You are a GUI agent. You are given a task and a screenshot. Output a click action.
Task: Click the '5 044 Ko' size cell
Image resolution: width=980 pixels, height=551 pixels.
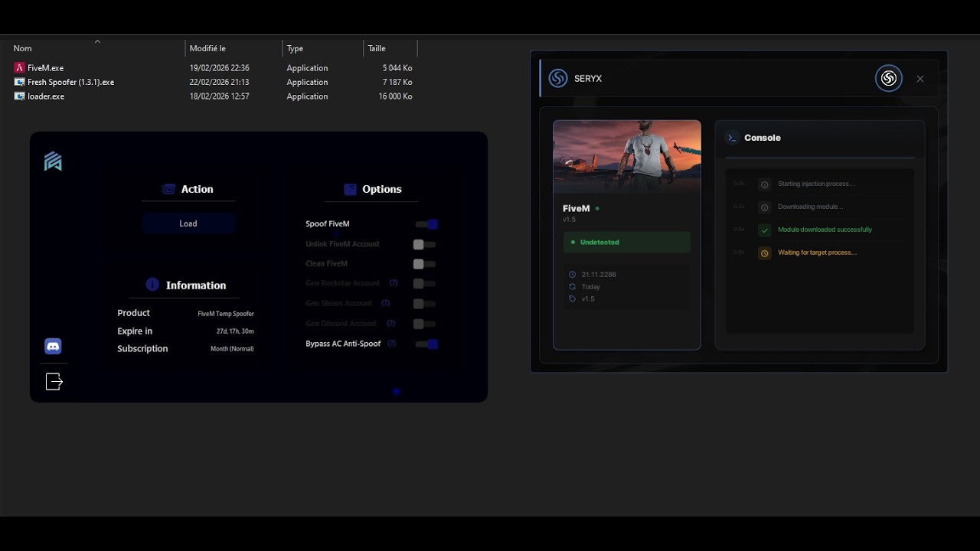pyautogui.click(x=397, y=68)
